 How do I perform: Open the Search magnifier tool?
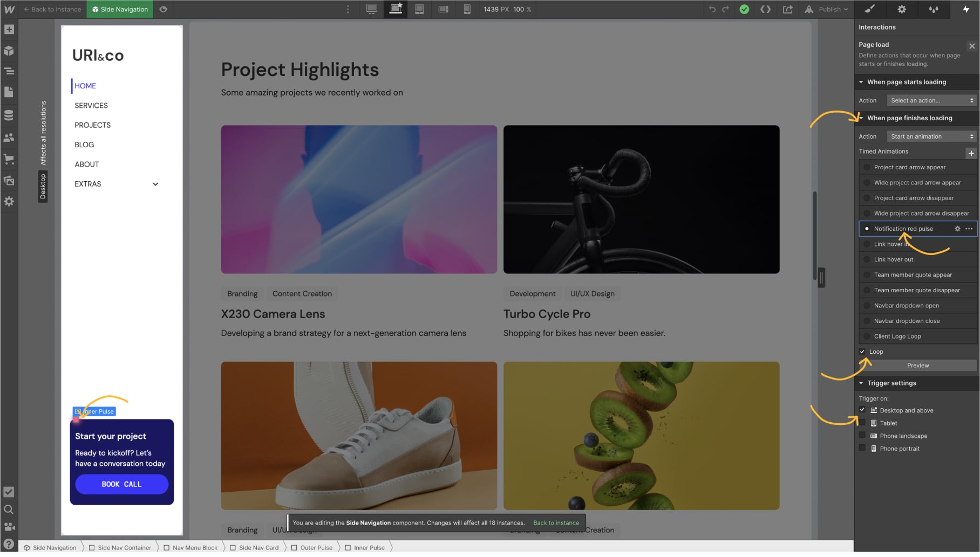[x=9, y=510]
